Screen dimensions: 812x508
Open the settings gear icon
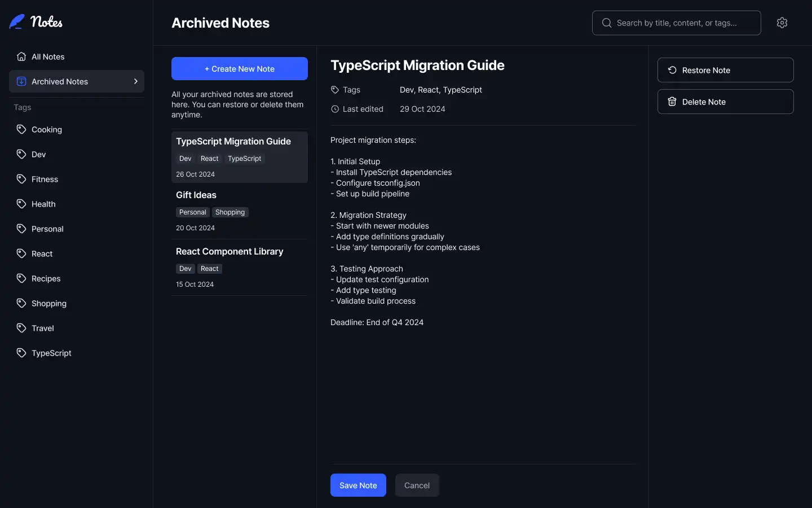click(782, 23)
